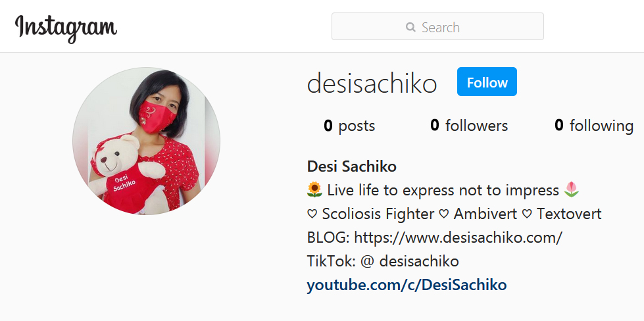Open the 0 followers list
The height and width of the screenshot is (321, 644).
coord(468,125)
